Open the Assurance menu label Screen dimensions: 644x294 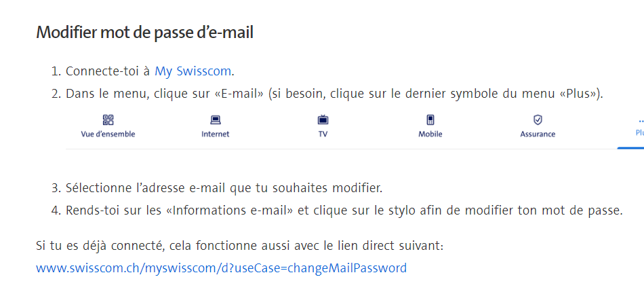(538, 134)
